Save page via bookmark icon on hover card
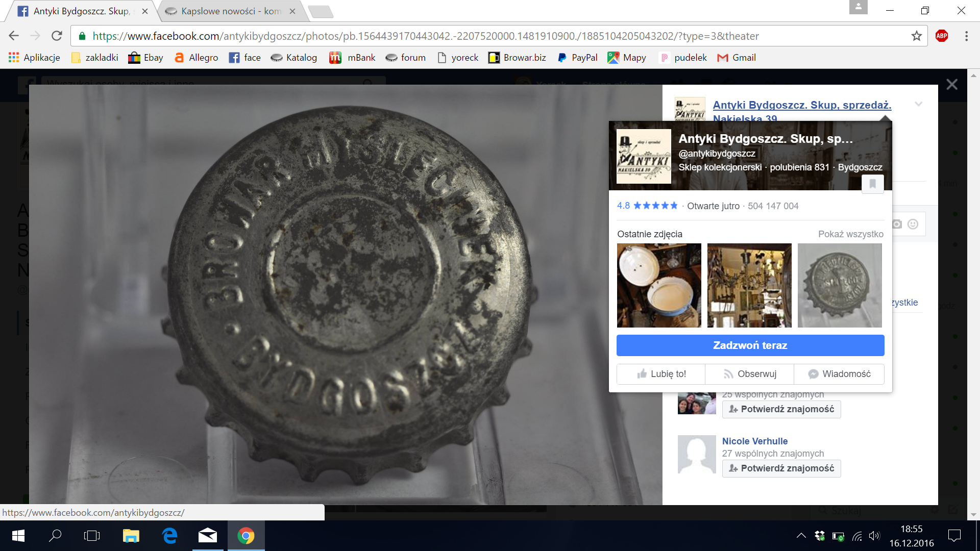This screenshot has height=551, width=980. [x=872, y=184]
